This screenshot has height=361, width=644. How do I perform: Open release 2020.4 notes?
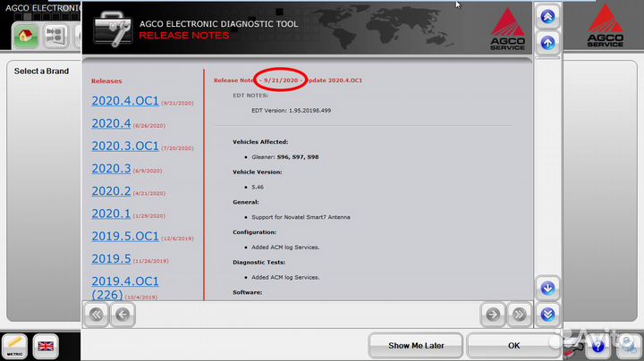(111, 123)
